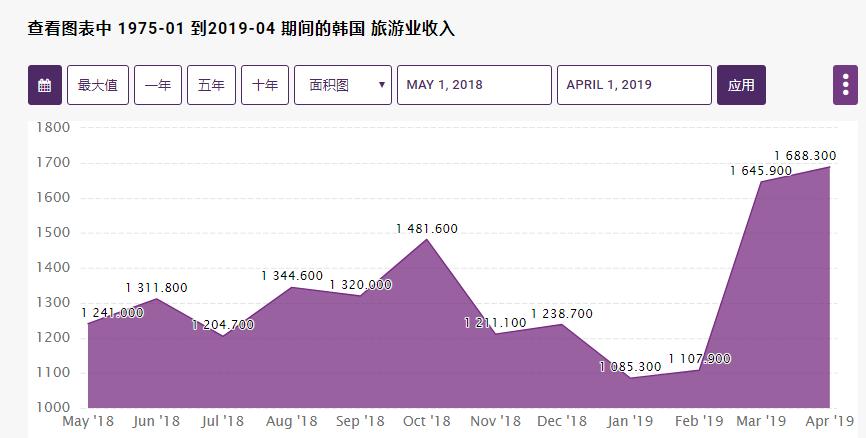Select the 1 211.100 data label
Screen dimensions: 866x438
[495, 323]
